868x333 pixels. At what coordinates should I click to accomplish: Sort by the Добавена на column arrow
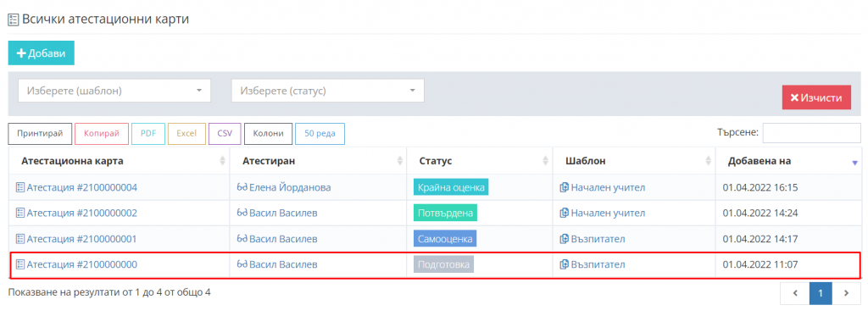(854, 162)
